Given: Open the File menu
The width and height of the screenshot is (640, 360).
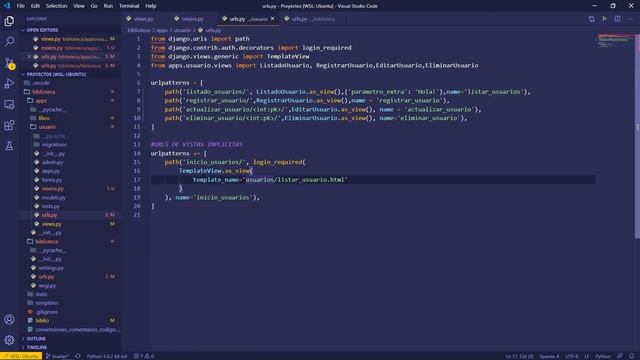Looking at the screenshot, I should [20, 6].
